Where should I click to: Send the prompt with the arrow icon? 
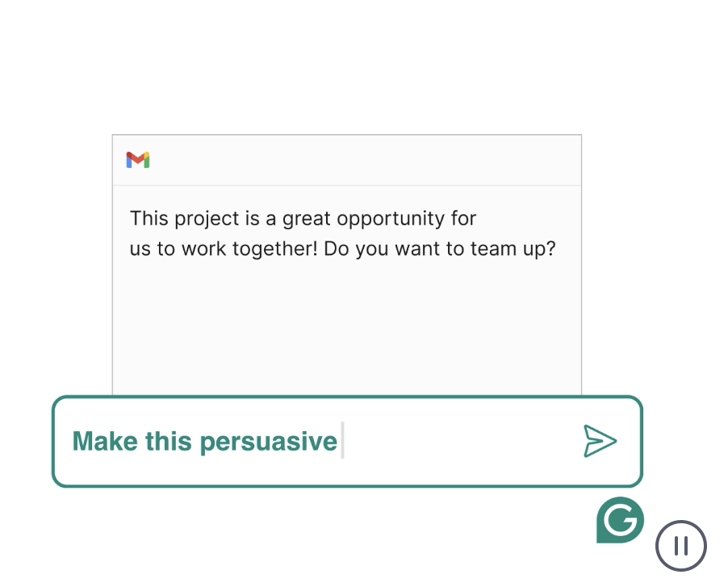click(600, 441)
